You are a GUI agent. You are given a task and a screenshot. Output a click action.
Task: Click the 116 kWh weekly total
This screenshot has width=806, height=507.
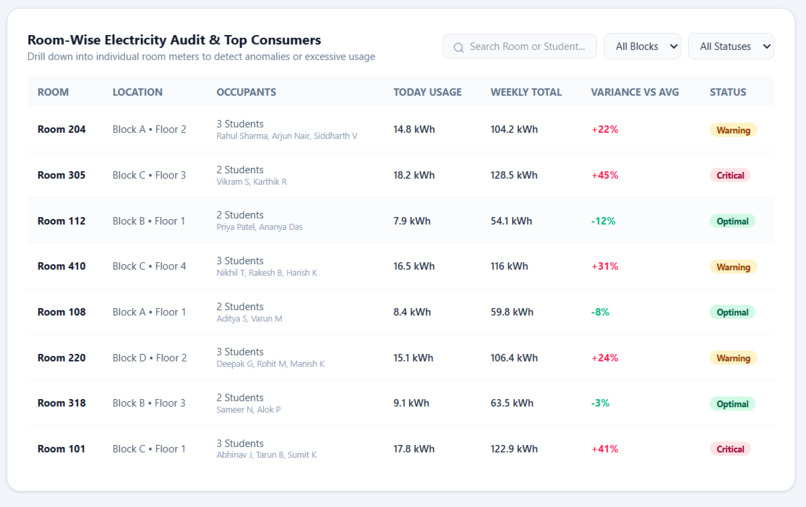point(509,266)
